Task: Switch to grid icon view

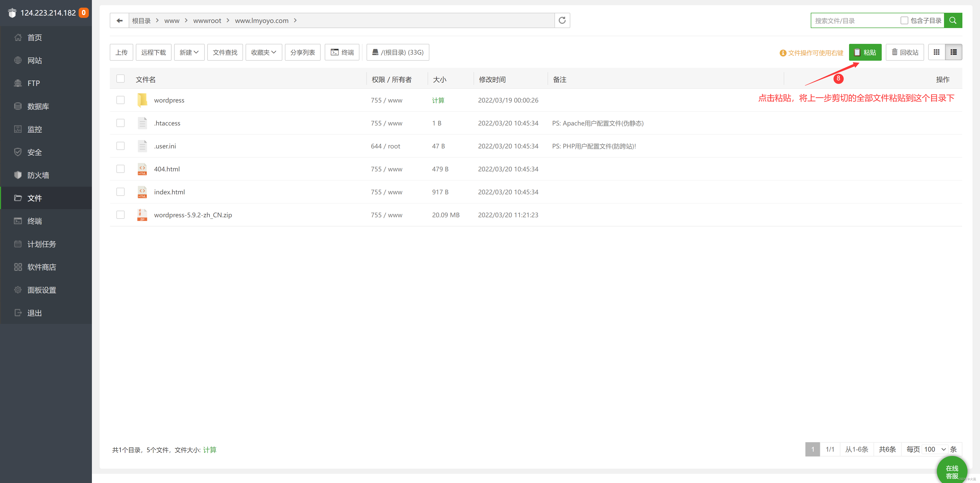Action: 937,52
